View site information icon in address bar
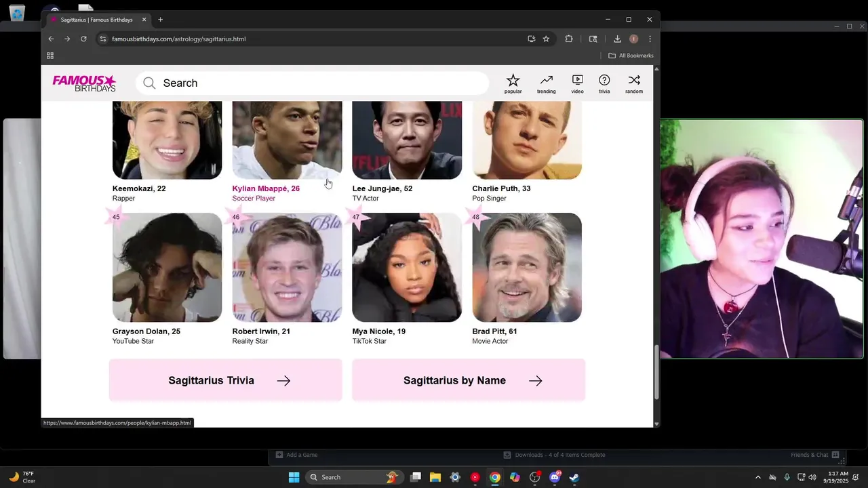868x488 pixels. [103, 39]
